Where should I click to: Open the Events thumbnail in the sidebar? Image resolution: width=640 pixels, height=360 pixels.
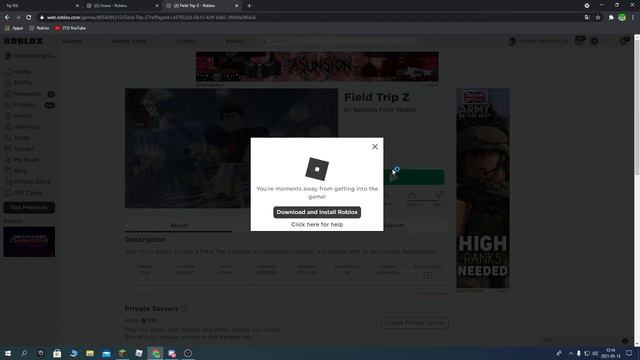29,242
